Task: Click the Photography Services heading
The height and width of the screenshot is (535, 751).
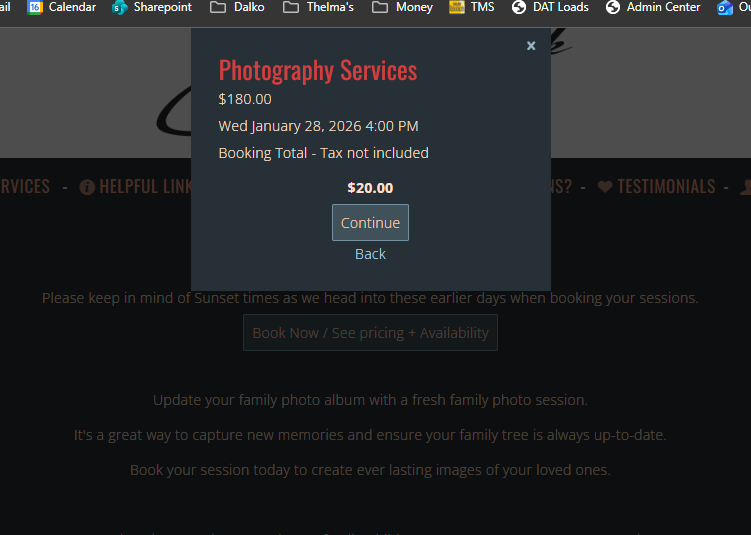Action: pos(318,70)
